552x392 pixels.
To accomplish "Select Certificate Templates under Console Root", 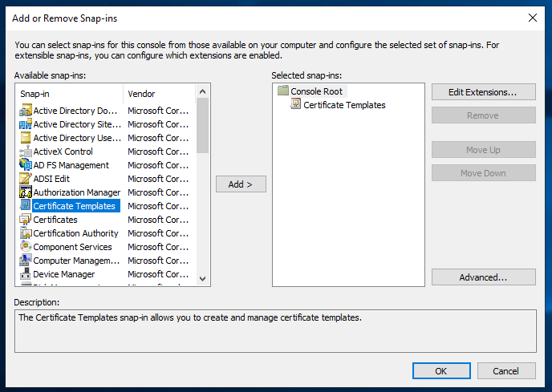I will click(344, 105).
